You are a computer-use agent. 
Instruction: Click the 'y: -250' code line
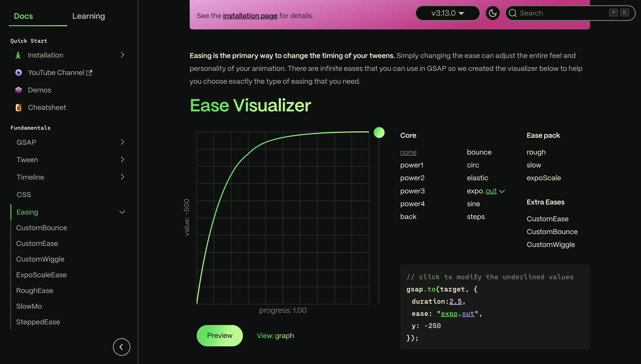tap(426, 326)
